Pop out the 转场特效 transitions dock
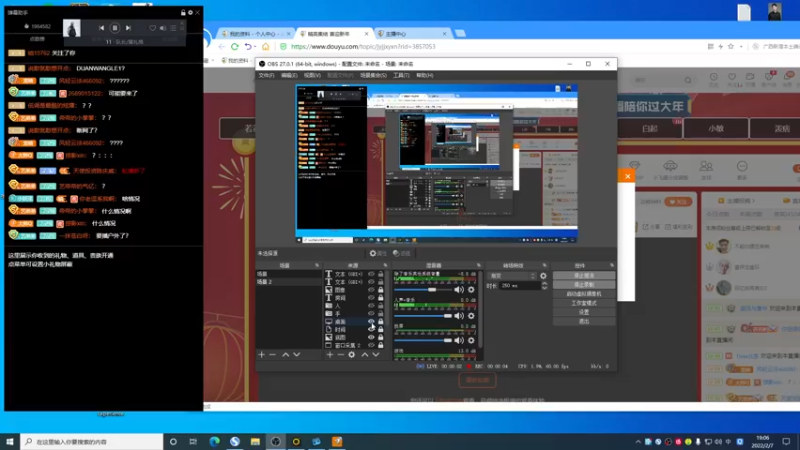This screenshot has width=800, height=450. tap(544, 265)
